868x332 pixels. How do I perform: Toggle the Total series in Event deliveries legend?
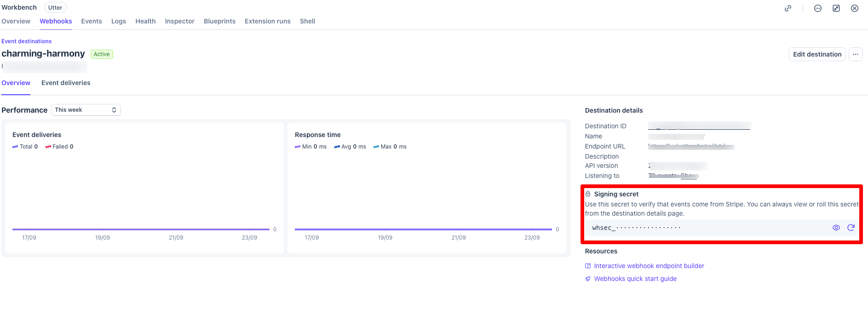[x=25, y=147]
